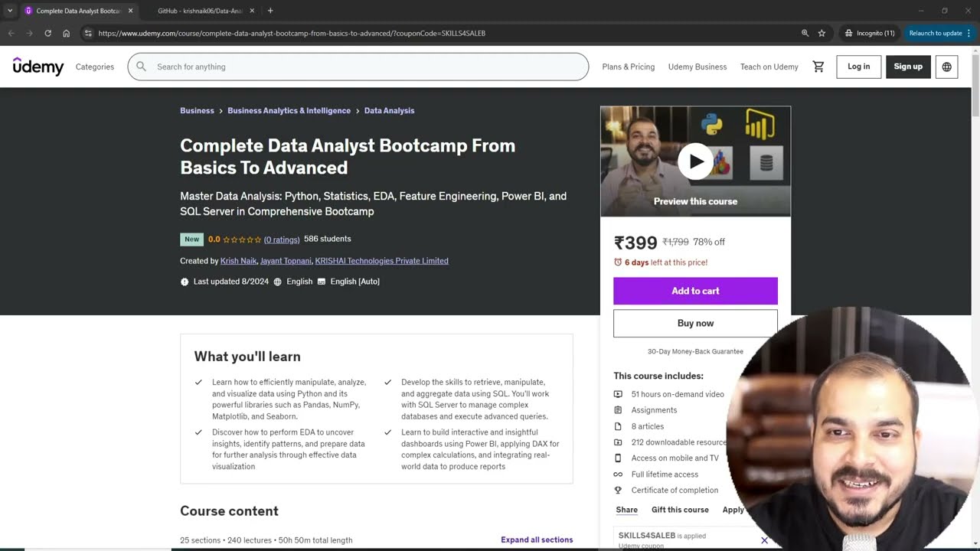Click Gift this course
Viewport: 980px width, 551px height.
coord(680,510)
